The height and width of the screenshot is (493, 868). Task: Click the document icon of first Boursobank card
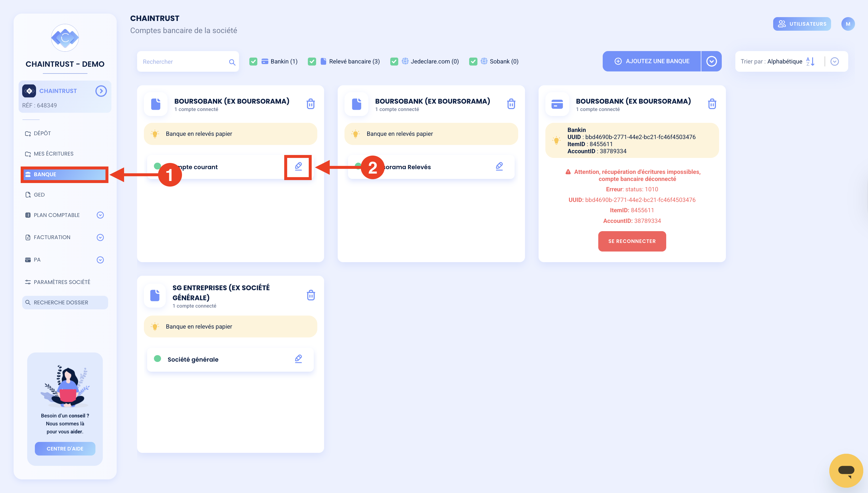(x=155, y=104)
